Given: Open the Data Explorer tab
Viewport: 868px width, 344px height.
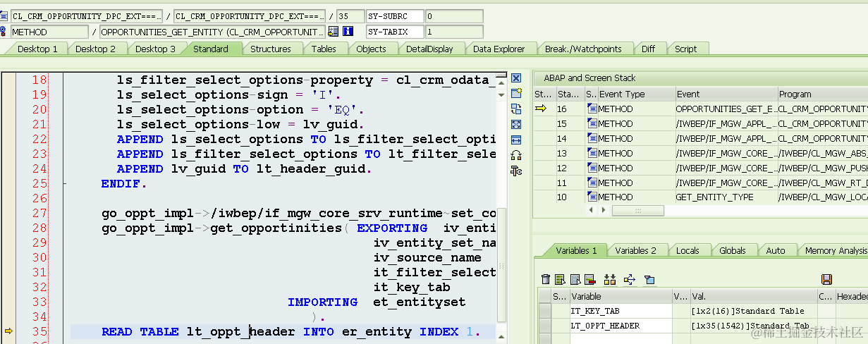Looking at the screenshot, I should 499,49.
